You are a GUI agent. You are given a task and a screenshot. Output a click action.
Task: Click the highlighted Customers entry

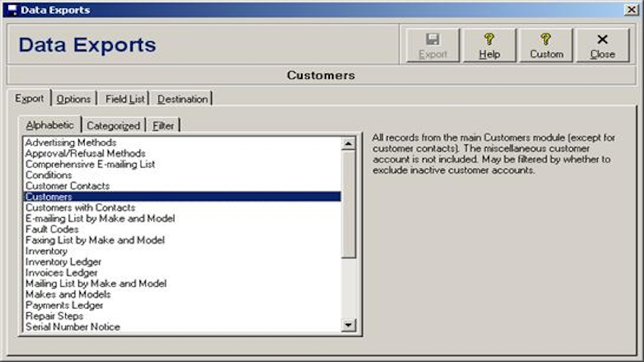[182, 197]
